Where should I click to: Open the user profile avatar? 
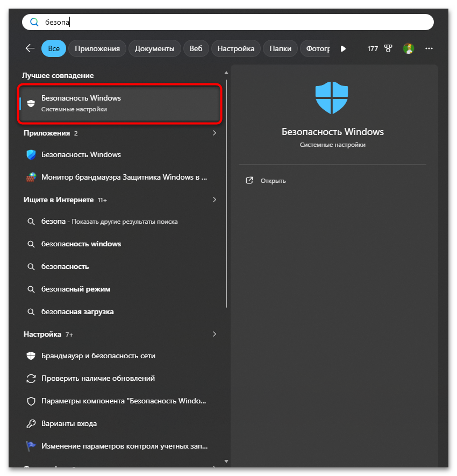(409, 48)
